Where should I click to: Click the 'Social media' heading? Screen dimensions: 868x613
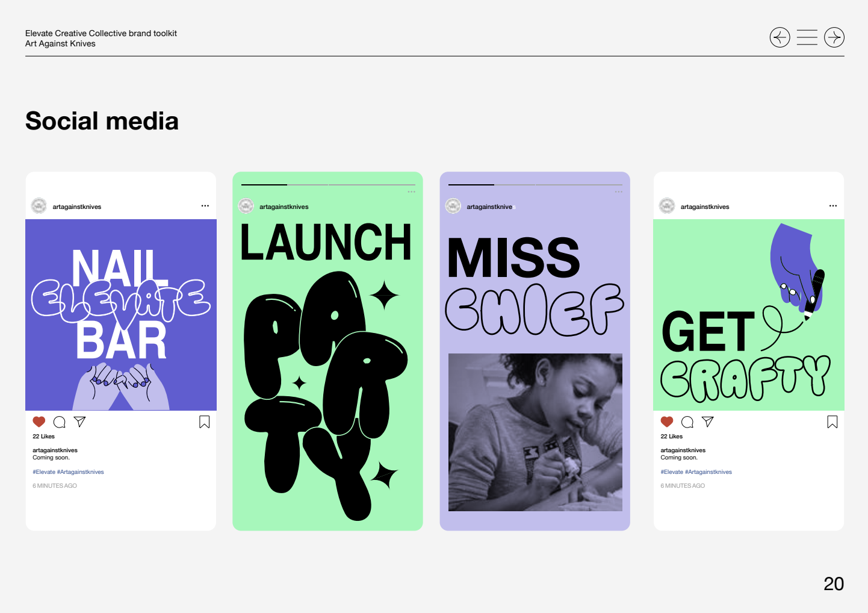[x=102, y=121]
